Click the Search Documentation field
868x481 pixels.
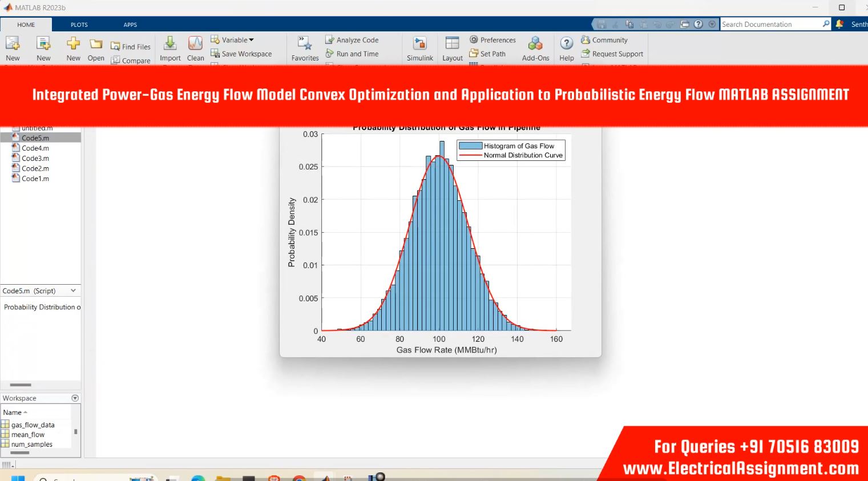point(769,24)
